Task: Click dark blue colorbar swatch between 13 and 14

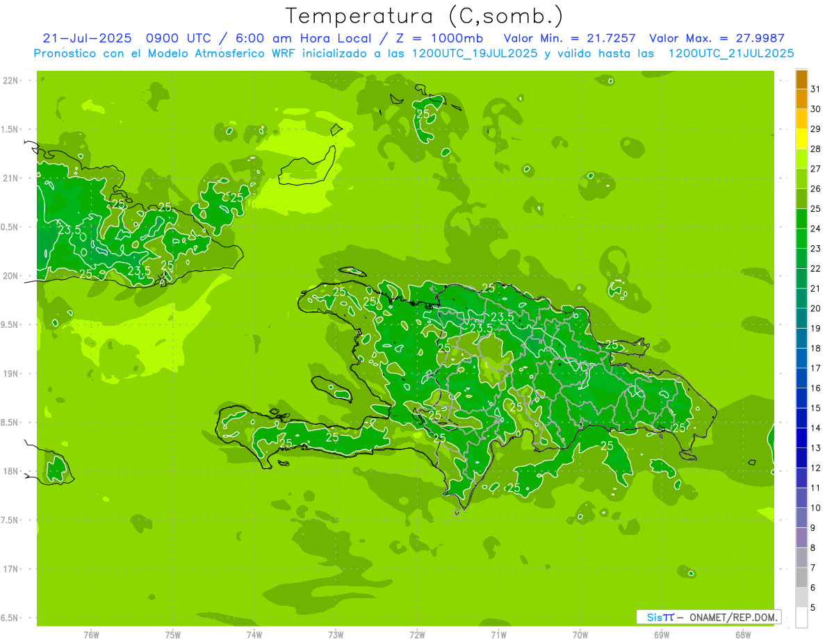Action: point(801,438)
